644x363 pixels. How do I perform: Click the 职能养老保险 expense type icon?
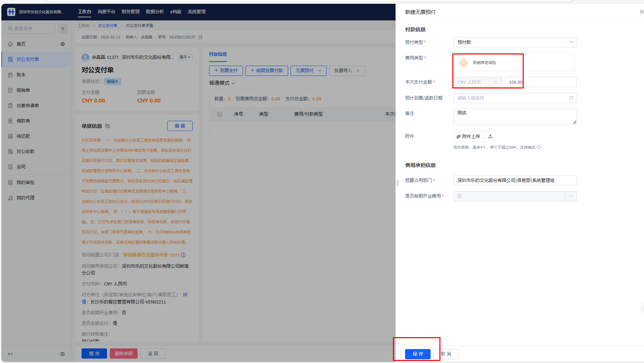click(x=464, y=63)
